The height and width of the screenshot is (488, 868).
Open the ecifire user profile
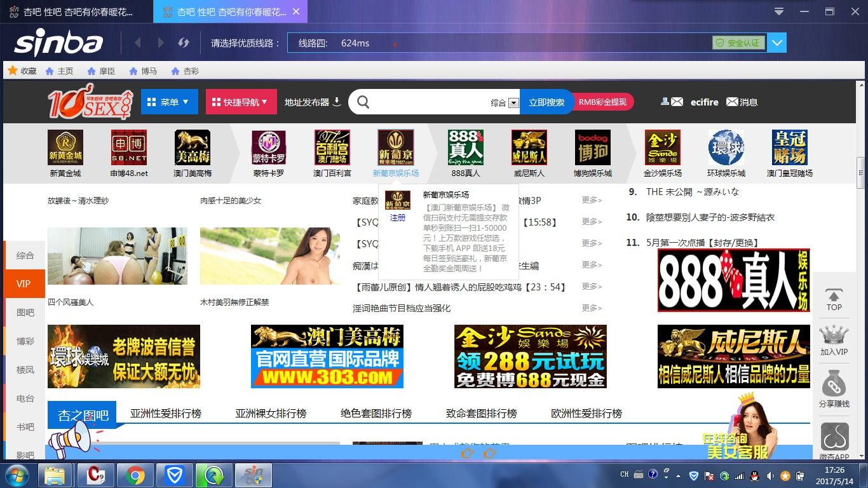(x=705, y=102)
